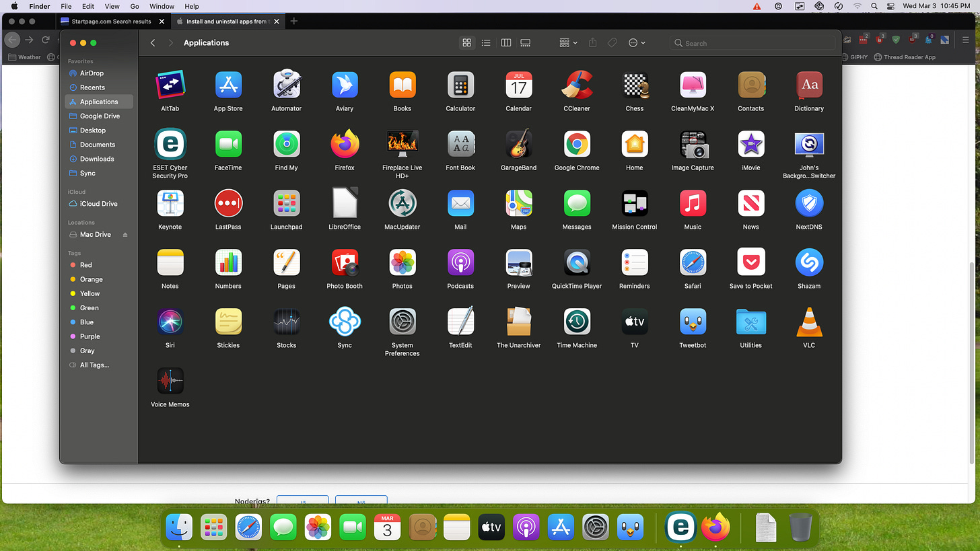Open CCleaner in Applications
980x551 pixels.
tap(577, 85)
